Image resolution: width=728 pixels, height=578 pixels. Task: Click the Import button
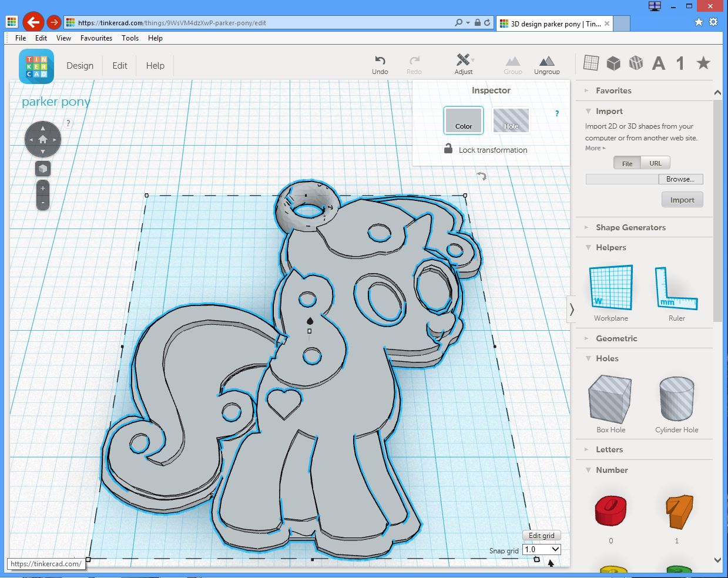point(682,200)
